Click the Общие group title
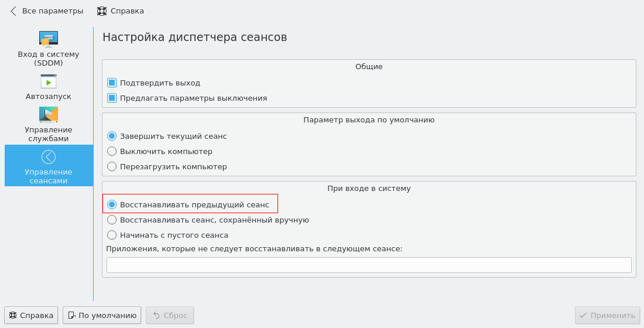 (369, 67)
